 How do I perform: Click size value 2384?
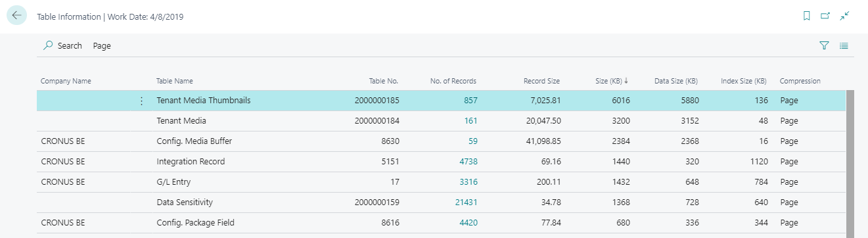(622, 141)
